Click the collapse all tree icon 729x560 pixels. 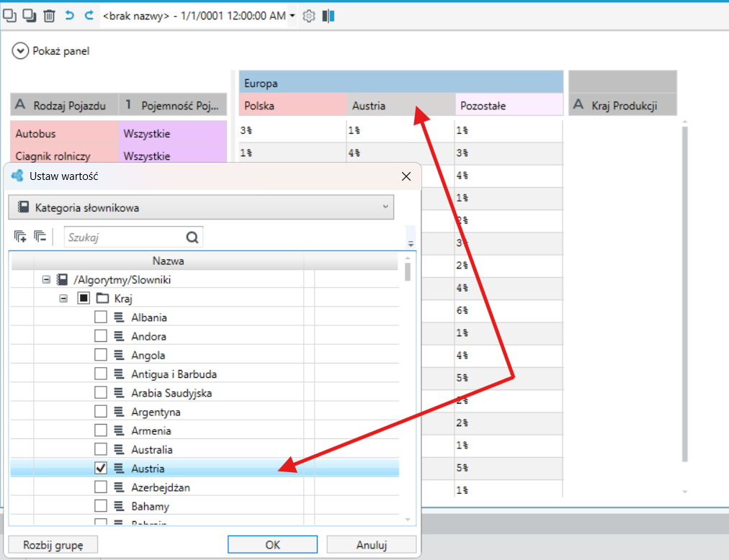coord(40,237)
